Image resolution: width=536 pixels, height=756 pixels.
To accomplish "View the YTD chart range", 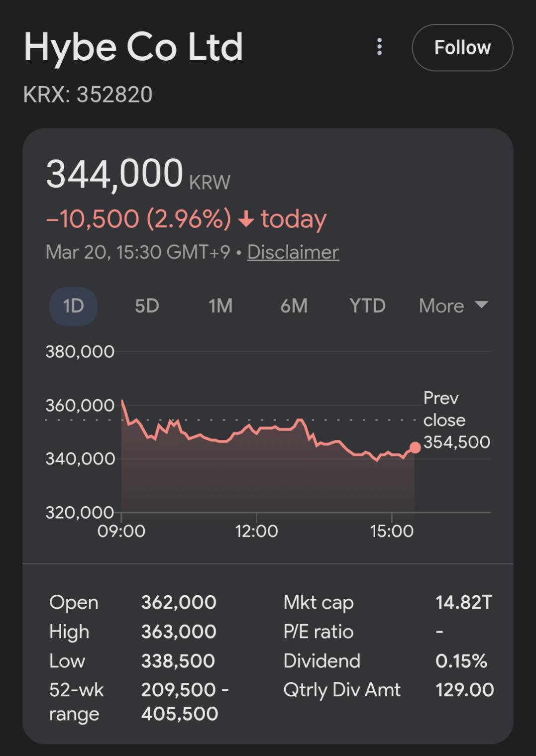I will pyautogui.click(x=367, y=306).
